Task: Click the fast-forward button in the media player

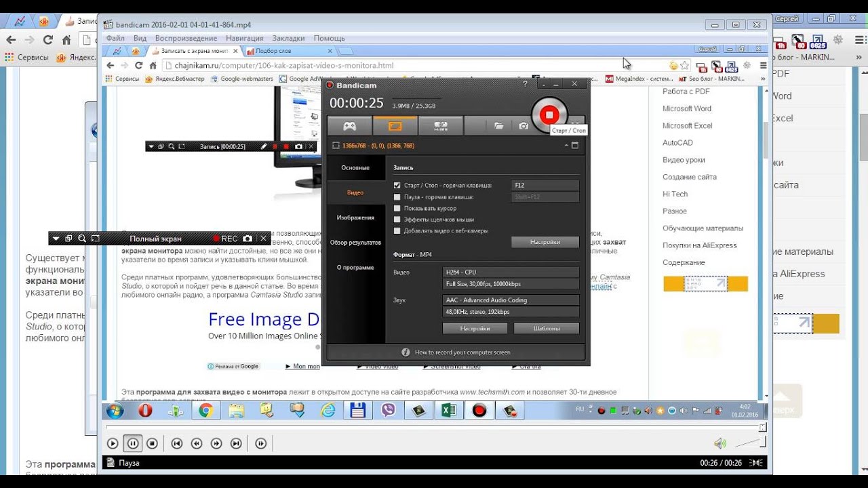Action: pos(216,443)
